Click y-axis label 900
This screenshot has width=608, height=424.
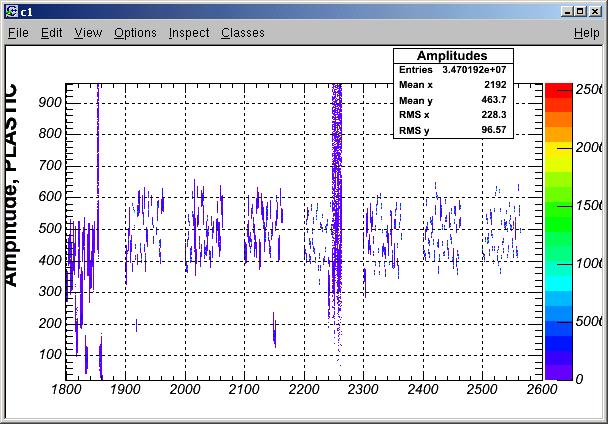(50, 102)
